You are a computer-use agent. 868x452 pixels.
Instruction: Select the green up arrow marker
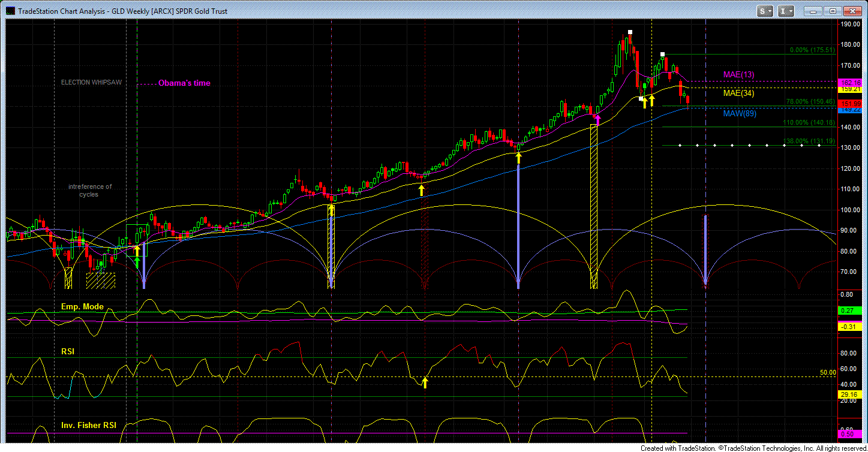[x=137, y=261]
